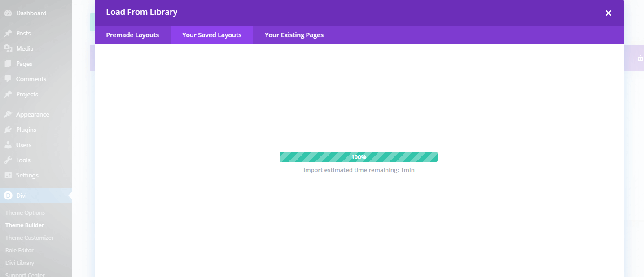Screen dimensions: 644x277
Task: Click 'Import estimated time remaining: 1min' text
Action: tap(359, 170)
